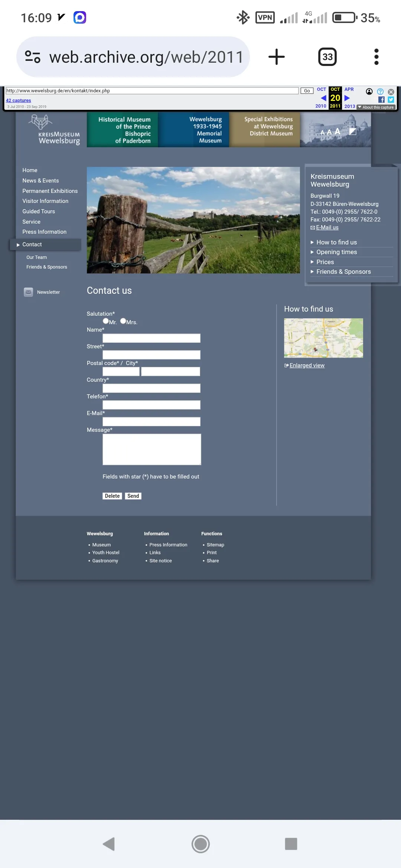Select the Mr. salutation radio button
The height and width of the screenshot is (868, 401).
[x=106, y=321]
